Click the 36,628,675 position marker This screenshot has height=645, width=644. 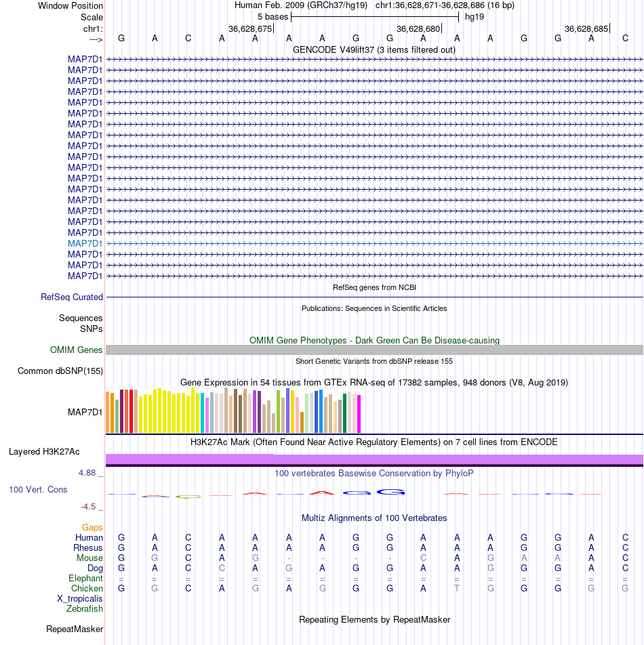pos(251,28)
